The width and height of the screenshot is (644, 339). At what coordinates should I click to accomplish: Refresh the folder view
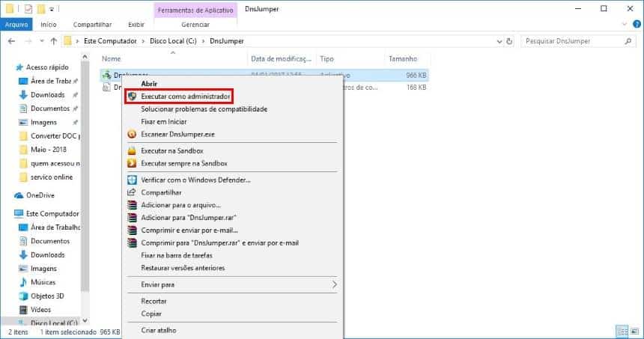[x=509, y=41]
